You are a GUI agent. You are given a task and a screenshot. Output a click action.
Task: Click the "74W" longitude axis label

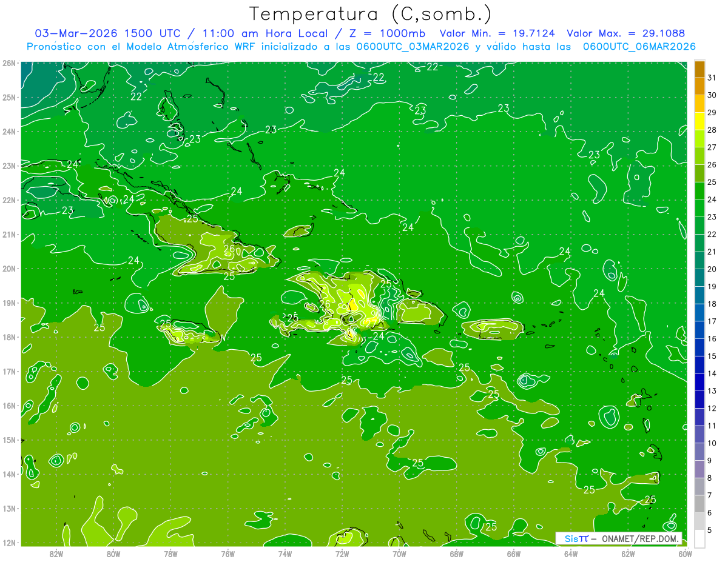click(285, 554)
